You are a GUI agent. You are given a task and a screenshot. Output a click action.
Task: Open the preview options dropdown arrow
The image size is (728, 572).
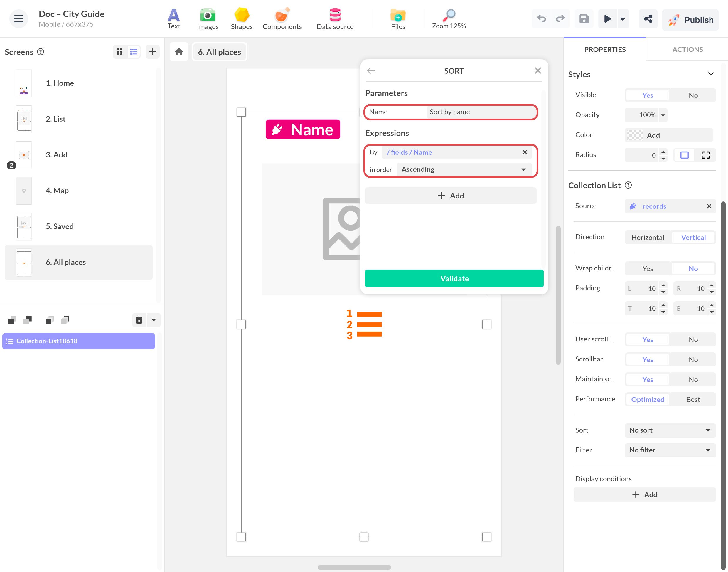click(x=623, y=19)
